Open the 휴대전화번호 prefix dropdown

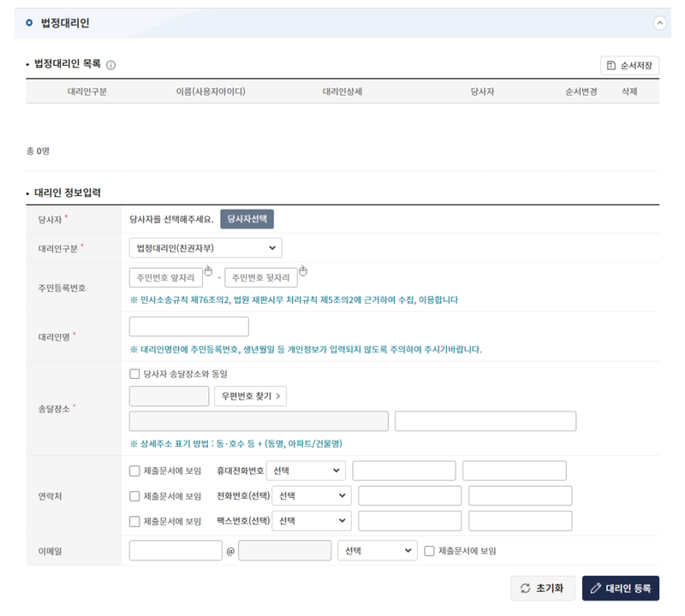click(x=306, y=471)
